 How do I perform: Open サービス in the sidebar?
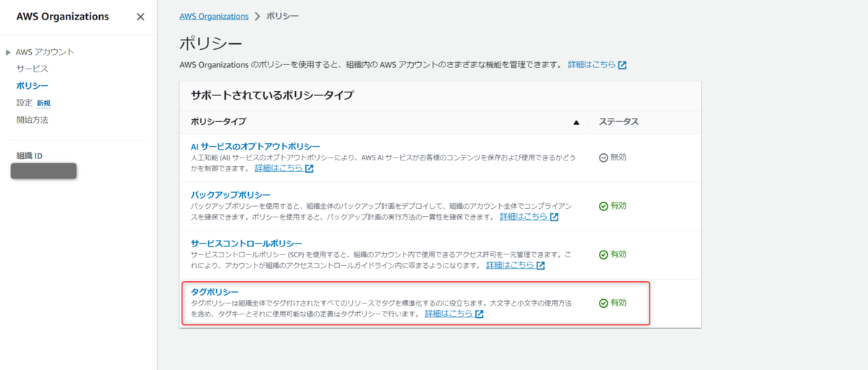pos(32,69)
